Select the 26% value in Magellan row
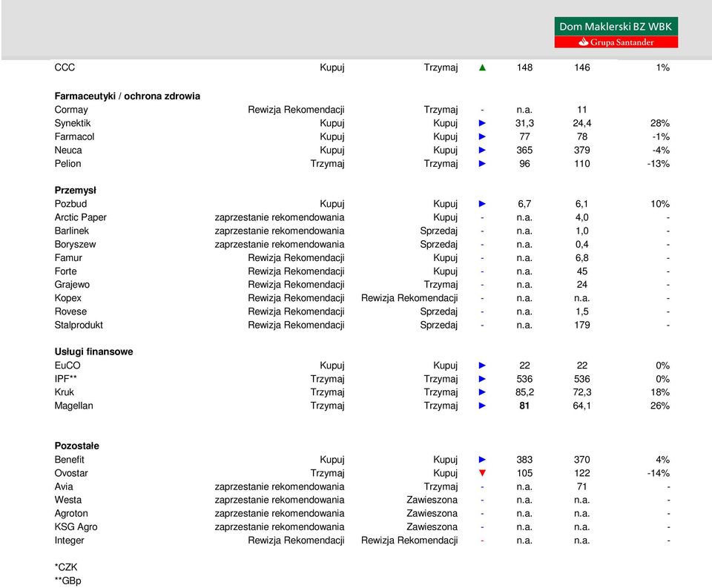712x588 pixels. (x=660, y=406)
